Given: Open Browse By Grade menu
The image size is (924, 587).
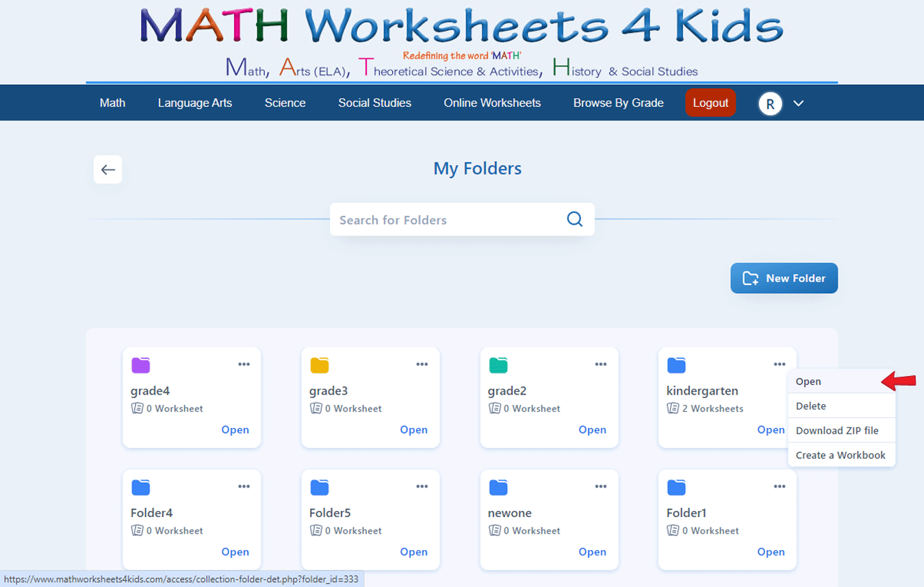Looking at the screenshot, I should (x=618, y=103).
